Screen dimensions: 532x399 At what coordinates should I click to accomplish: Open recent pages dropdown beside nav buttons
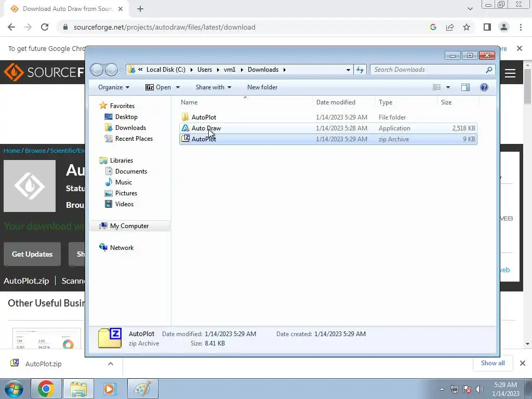click(x=122, y=70)
